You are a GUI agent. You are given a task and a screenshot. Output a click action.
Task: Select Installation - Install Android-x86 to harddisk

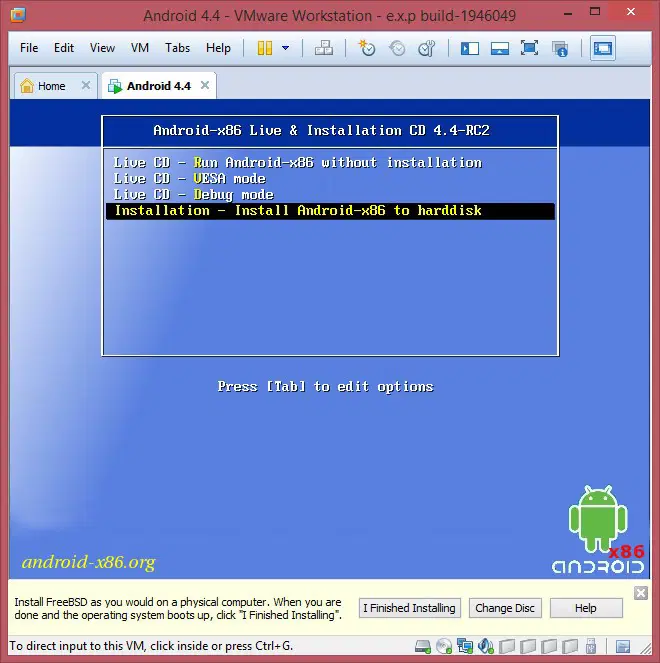coord(330,211)
